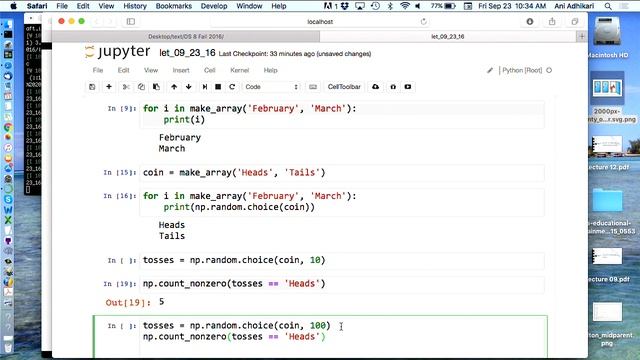Open a new Safari tab with plus button
The height and width of the screenshot is (360, 640).
[582, 36]
